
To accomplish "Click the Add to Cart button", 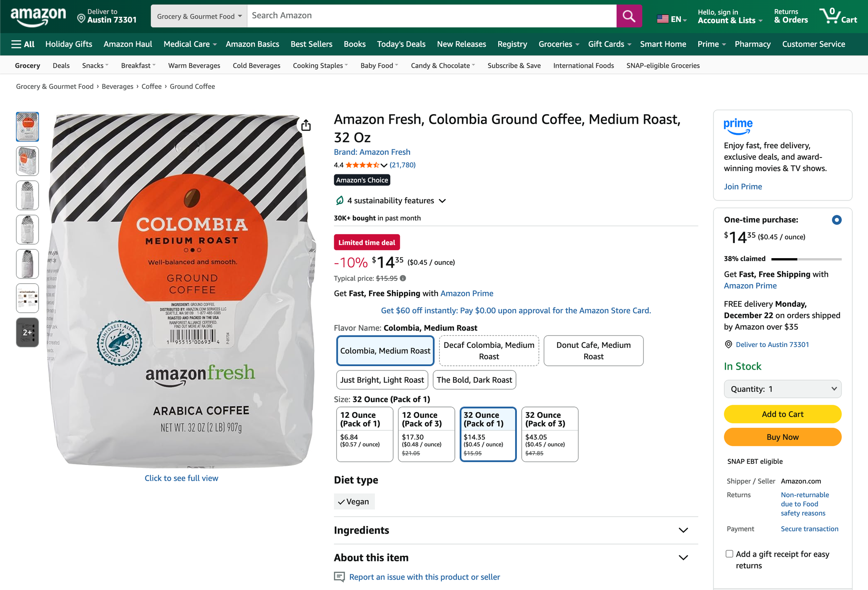I will click(783, 414).
